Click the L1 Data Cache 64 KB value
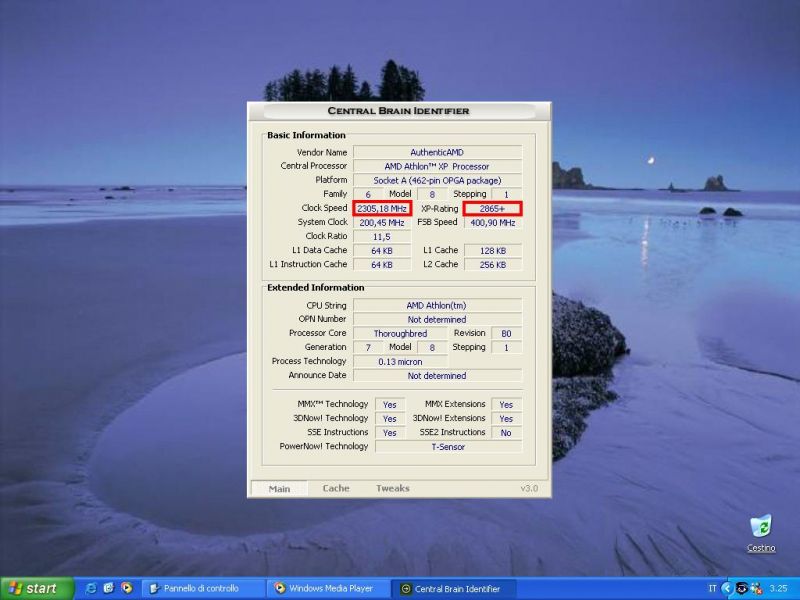Screen dimensions: 800x600 382,251
